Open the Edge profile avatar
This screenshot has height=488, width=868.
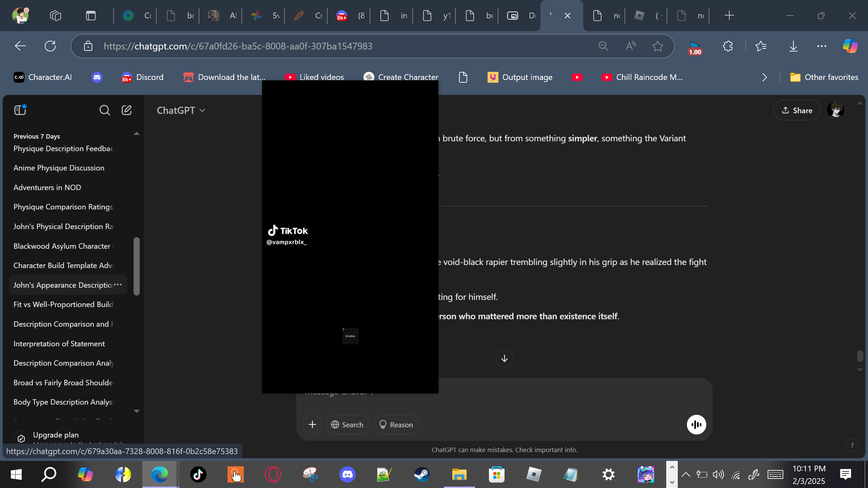pos(20,16)
